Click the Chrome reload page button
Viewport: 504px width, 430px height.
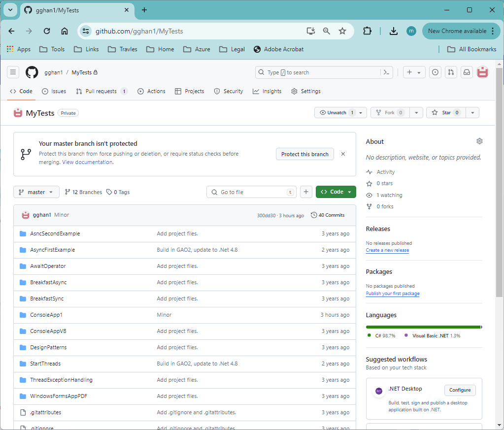click(x=47, y=31)
